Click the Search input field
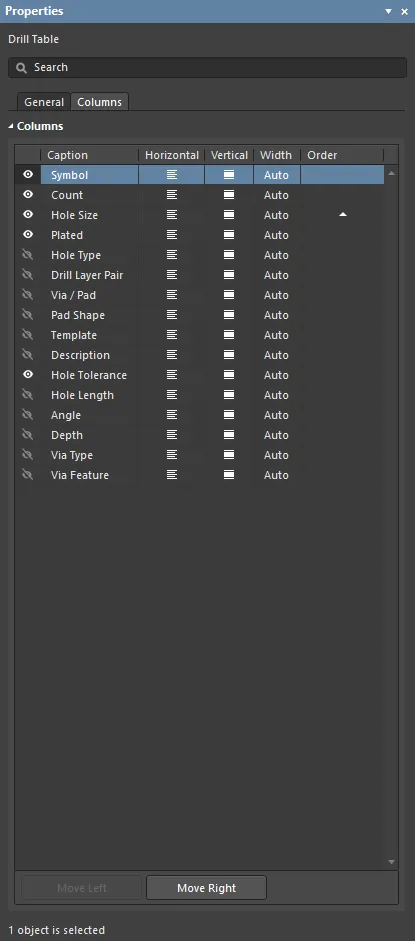The width and height of the screenshot is (415, 941). point(208,68)
